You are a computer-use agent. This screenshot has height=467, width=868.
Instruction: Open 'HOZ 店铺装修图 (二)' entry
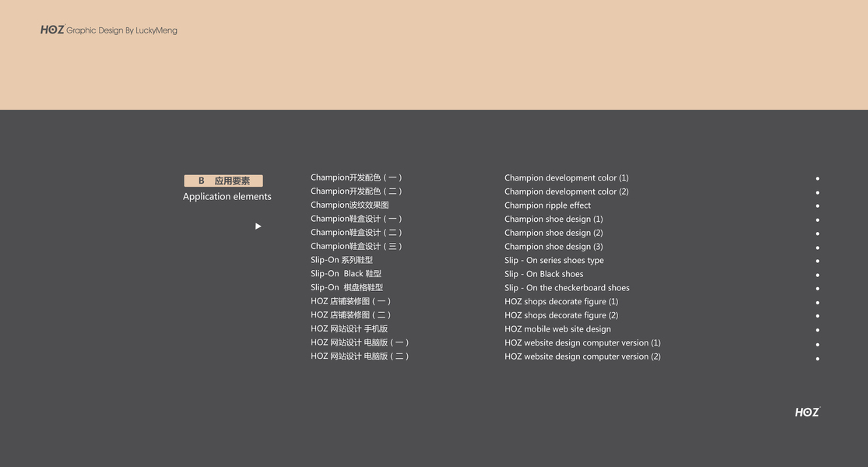(350, 315)
